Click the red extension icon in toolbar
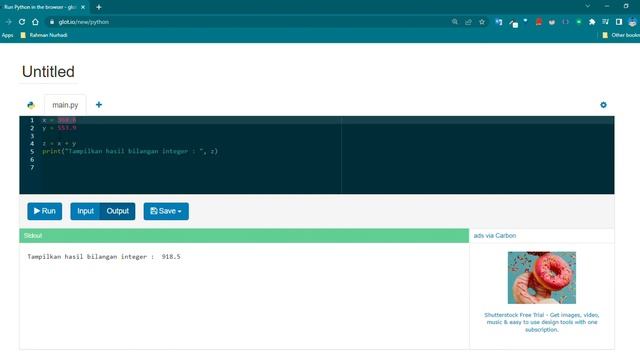640x360 pixels. [539, 22]
